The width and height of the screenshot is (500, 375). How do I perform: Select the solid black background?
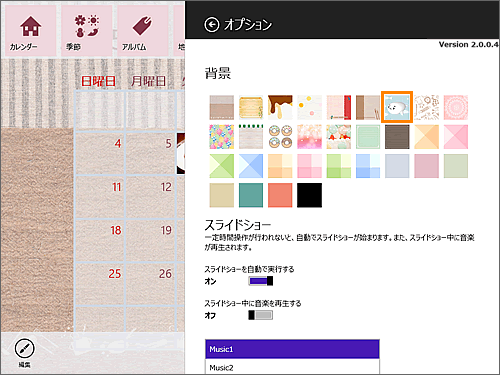point(309,195)
